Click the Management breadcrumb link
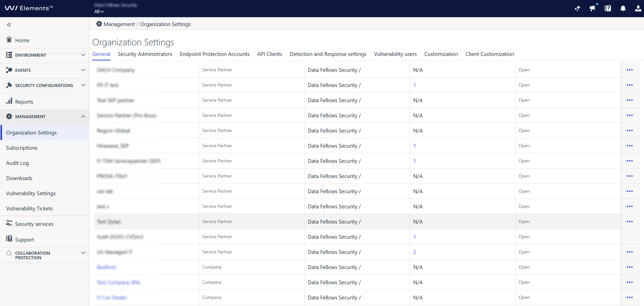This screenshot has width=644, height=306. pyautogui.click(x=119, y=24)
